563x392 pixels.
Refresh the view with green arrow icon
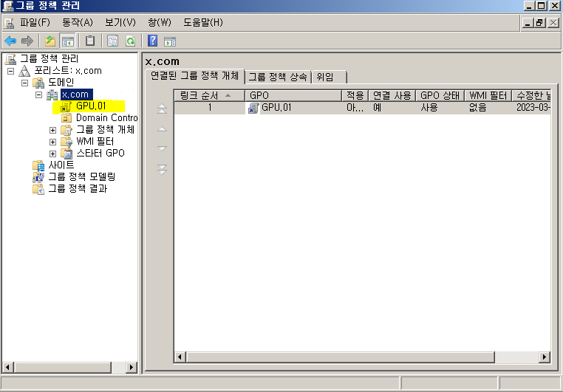[x=130, y=41]
